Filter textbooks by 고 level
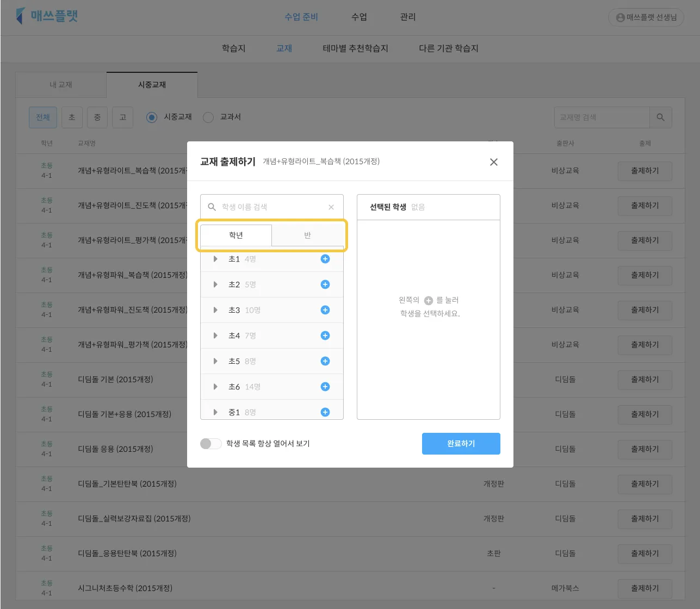 click(x=123, y=117)
